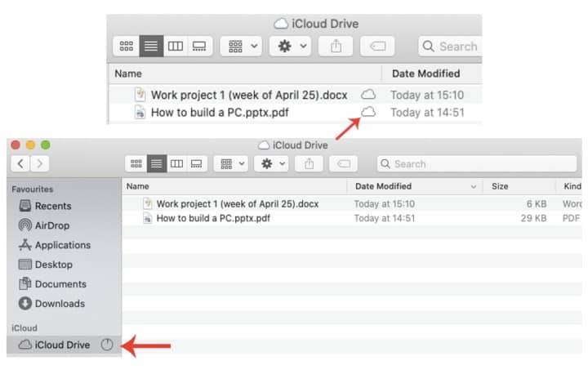The height and width of the screenshot is (392, 588).
Task: Select Work project 1 docx in upper window
Action: (249, 95)
